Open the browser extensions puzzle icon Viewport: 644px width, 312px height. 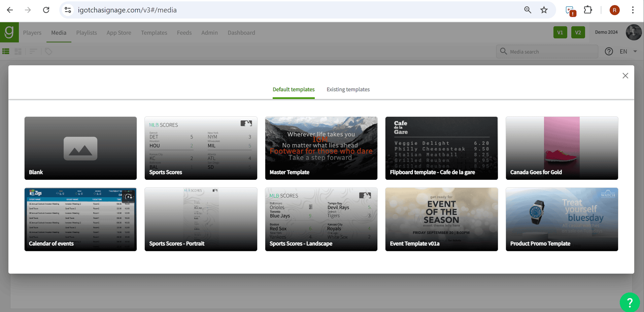pos(588,10)
